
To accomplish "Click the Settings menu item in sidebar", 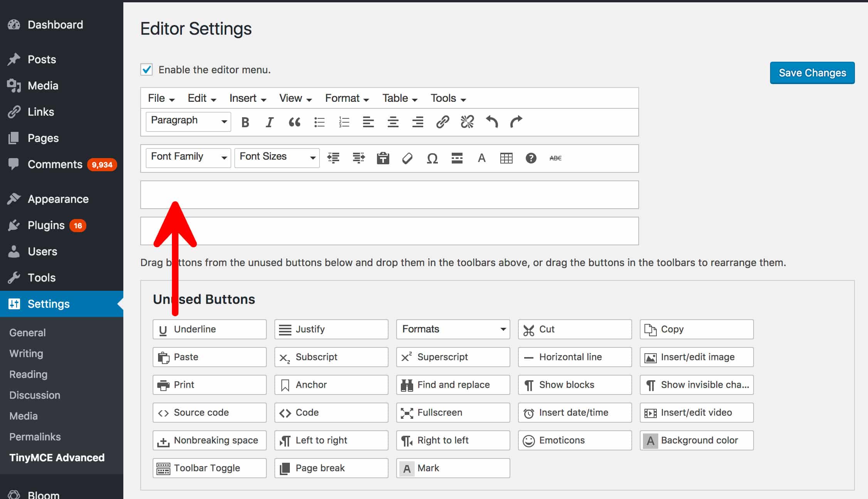I will pyautogui.click(x=49, y=304).
